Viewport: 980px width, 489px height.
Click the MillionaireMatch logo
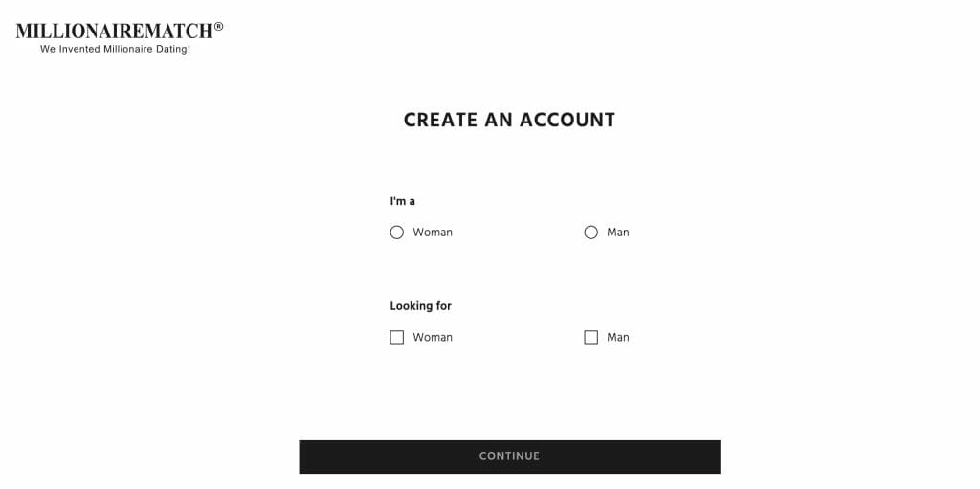pyautogui.click(x=119, y=37)
